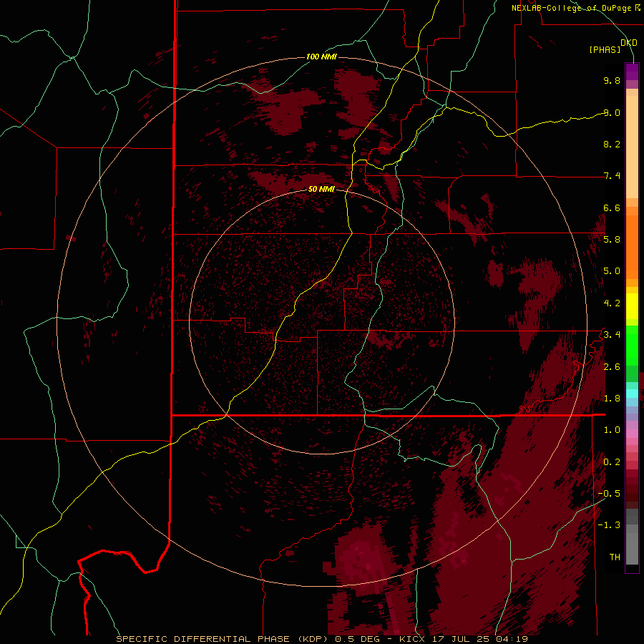Pick the light peach segment of color bar
This screenshot has height=644, width=644.
pyautogui.click(x=632, y=147)
